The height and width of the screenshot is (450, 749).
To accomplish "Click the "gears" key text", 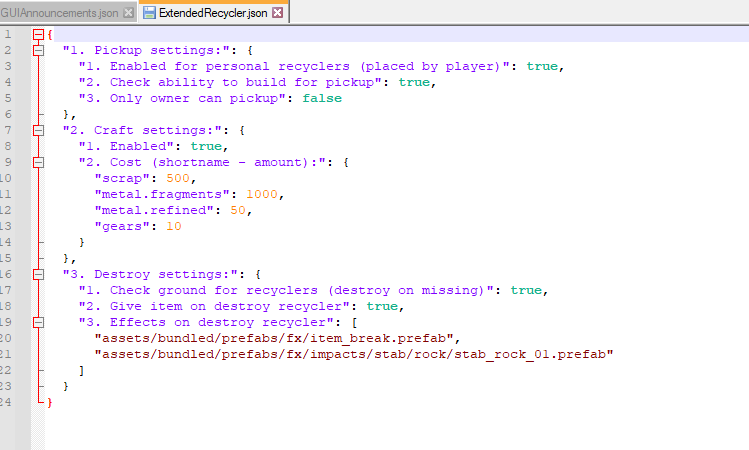I will coord(122,226).
